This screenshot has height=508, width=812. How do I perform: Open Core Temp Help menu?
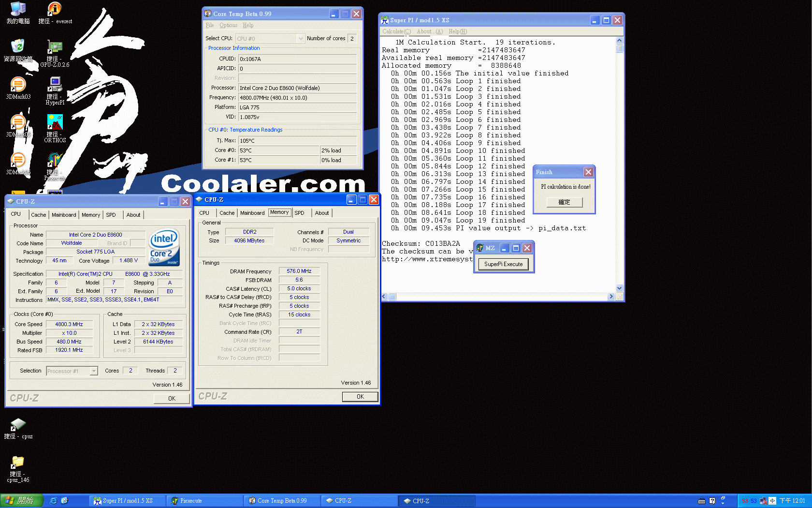(x=248, y=25)
